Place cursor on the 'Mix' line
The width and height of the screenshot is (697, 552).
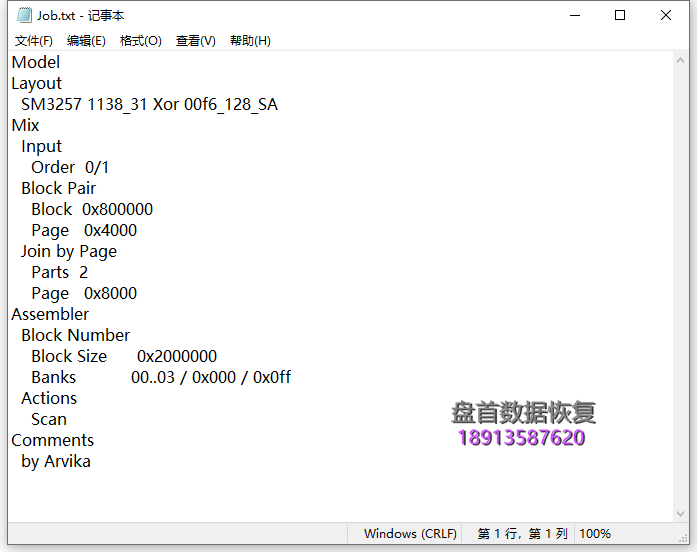tap(25, 125)
